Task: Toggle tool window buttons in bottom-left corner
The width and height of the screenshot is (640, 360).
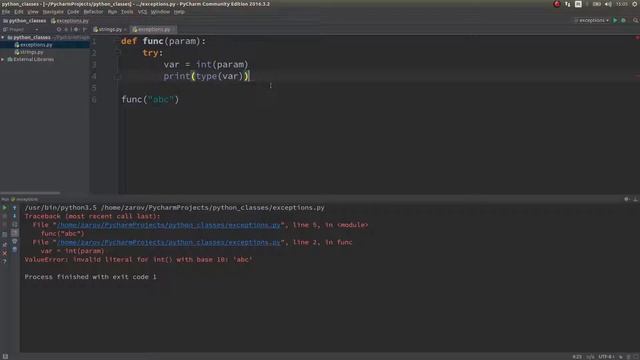Action: coord(5,356)
